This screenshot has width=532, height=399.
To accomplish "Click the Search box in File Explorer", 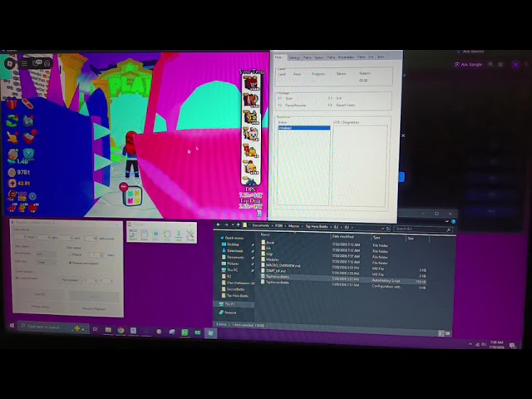I will [423, 229].
